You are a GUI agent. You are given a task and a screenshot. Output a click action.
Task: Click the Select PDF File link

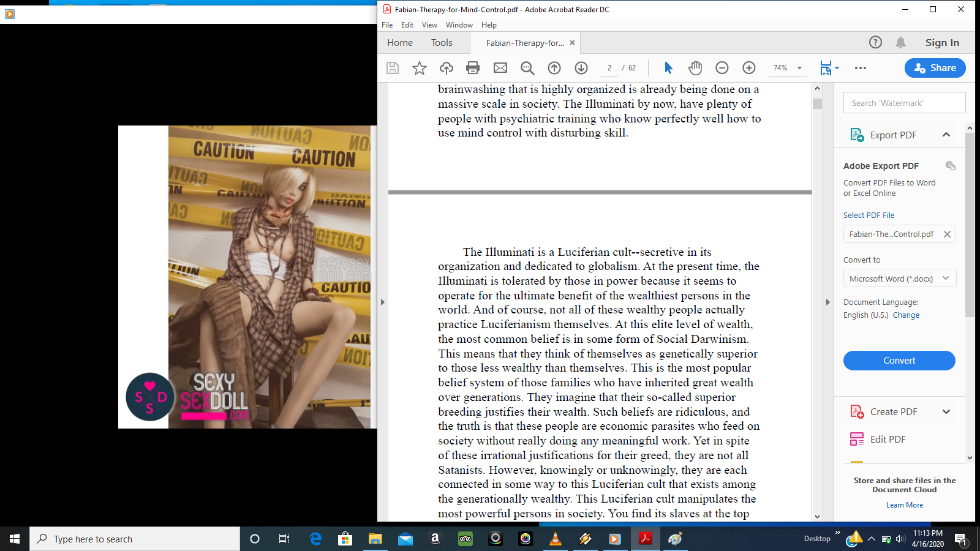pyautogui.click(x=869, y=215)
